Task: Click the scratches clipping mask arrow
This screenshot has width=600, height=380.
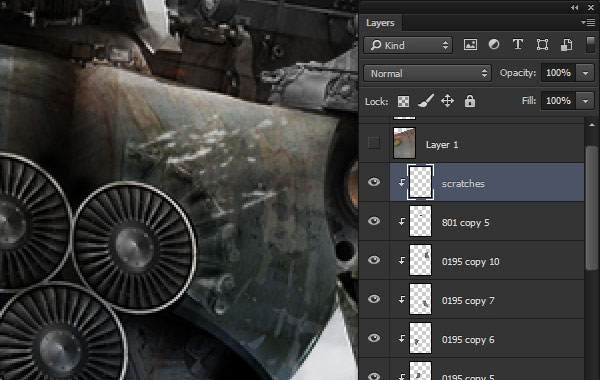Action: [401, 183]
